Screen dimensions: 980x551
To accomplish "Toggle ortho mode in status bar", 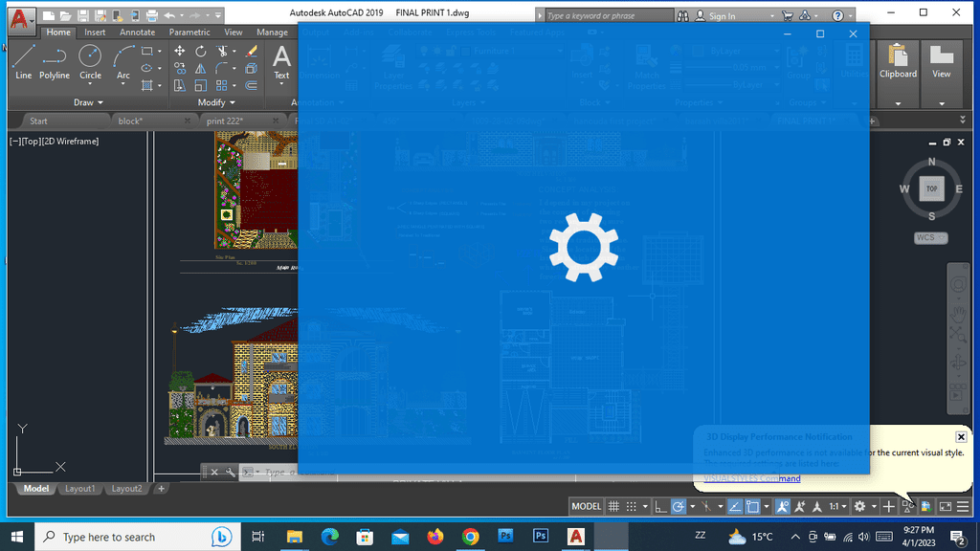I will 660,507.
